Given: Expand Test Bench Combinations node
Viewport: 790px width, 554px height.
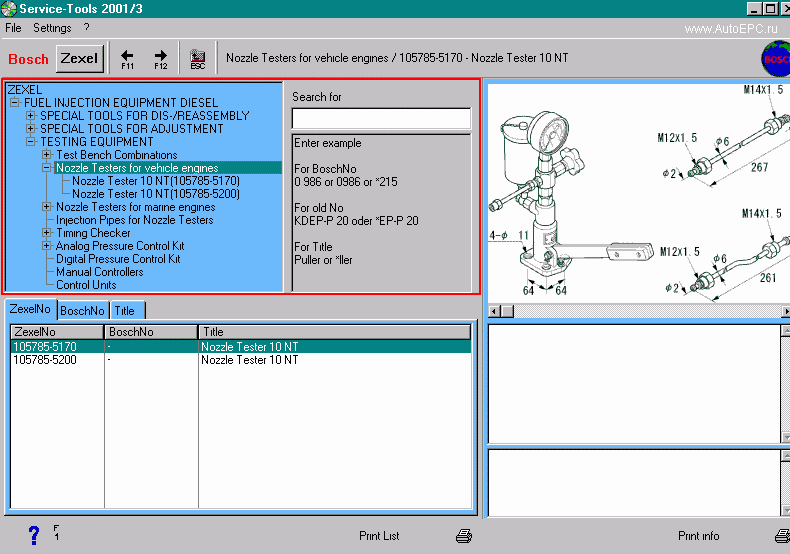Looking at the screenshot, I should point(47,155).
